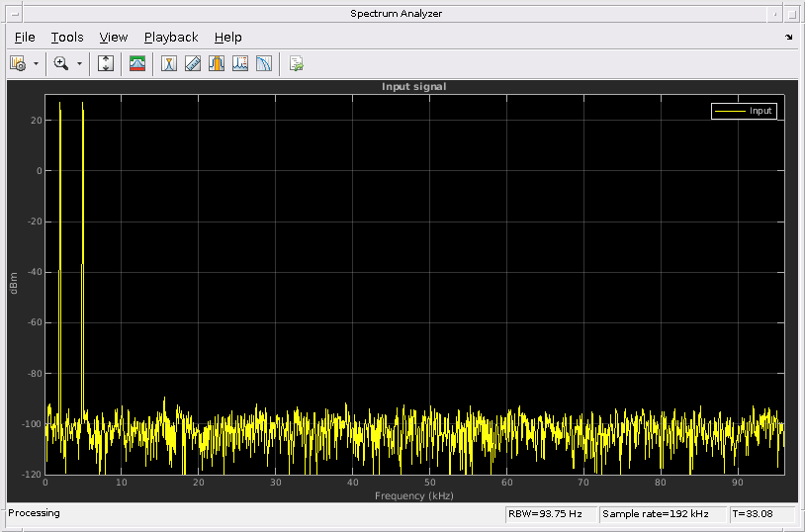805x532 pixels.
Task: Enable the Cursor Measurements tool
Action: (169, 63)
